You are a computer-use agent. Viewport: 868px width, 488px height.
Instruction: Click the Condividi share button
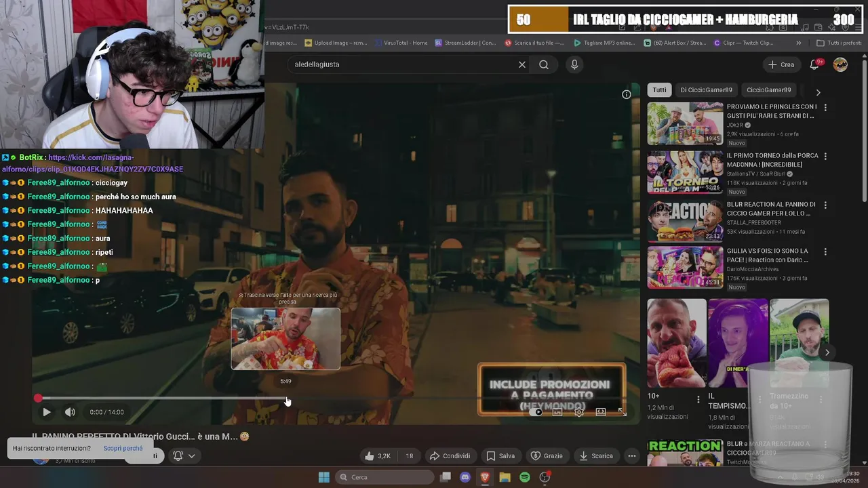(450, 456)
